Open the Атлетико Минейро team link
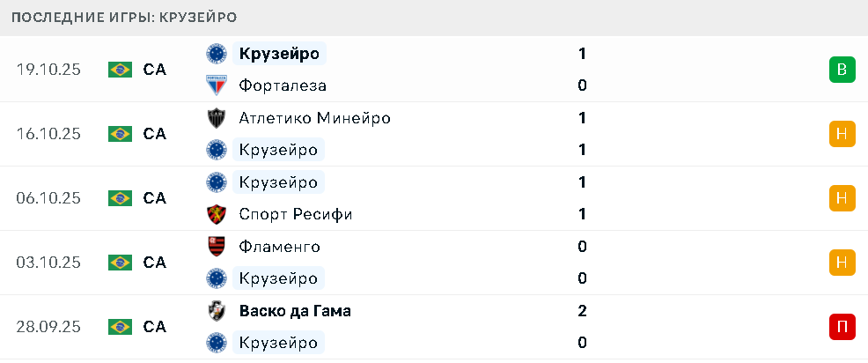This screenshot has width=868, height=363. point(314,118)
